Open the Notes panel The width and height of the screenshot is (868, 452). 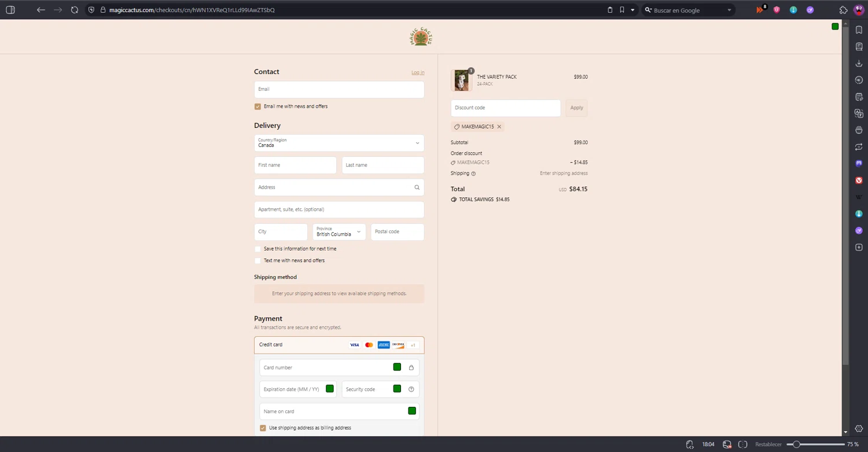(859, 97)
